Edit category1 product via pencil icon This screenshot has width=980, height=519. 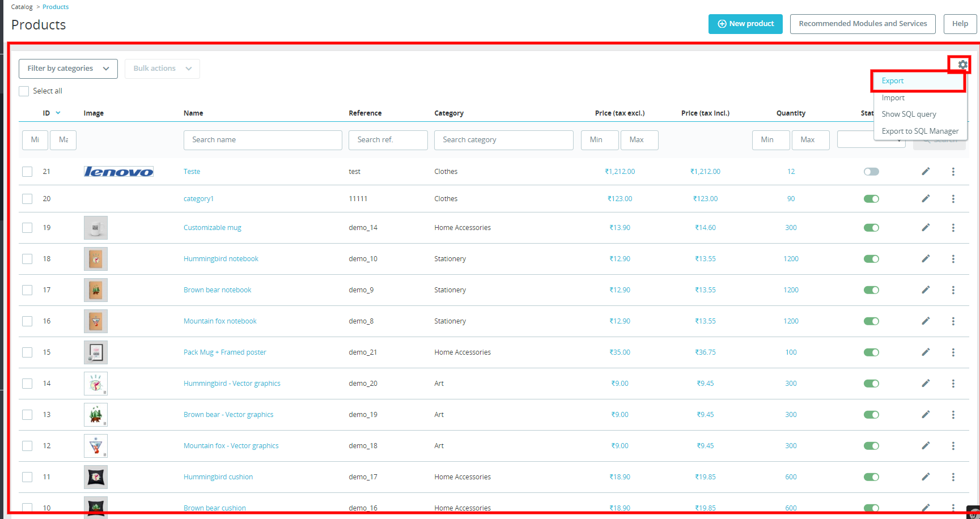pyautogui.click(x=926, y=198)
